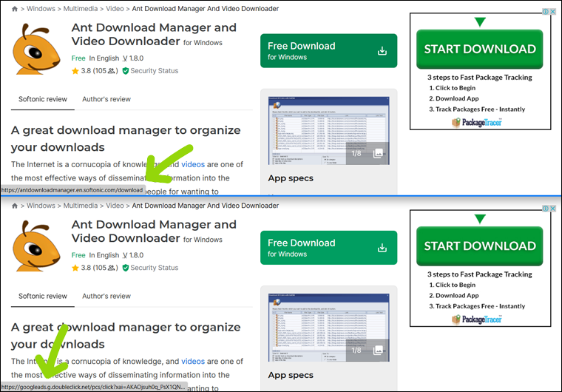Click the Free label in the bottom panel
This screenshot has height=392, width=562.
pos(78,255)
